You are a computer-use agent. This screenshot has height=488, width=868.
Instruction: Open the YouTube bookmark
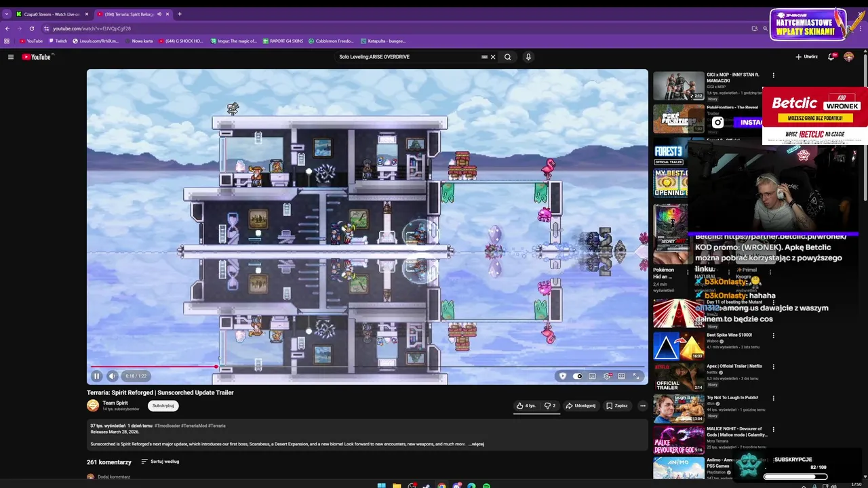click(31, 41)
